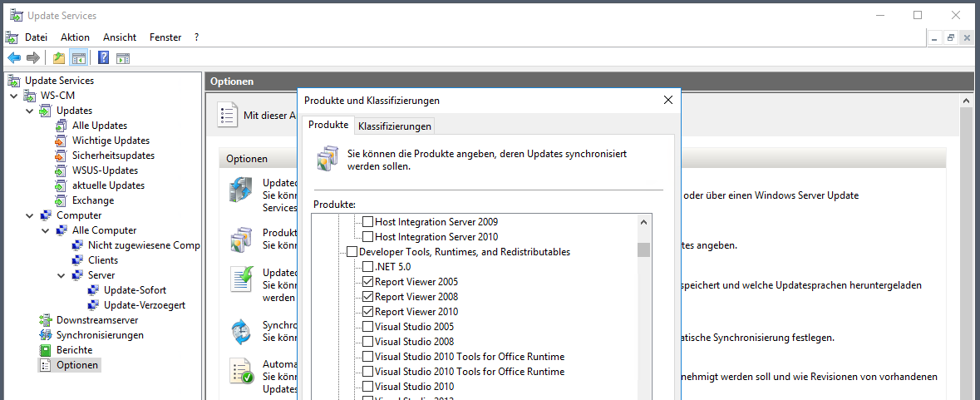The width and height of the screenshot is (980, 400).
Task: Select the Update-Verzoegert group icon
Action: point(93,305)
